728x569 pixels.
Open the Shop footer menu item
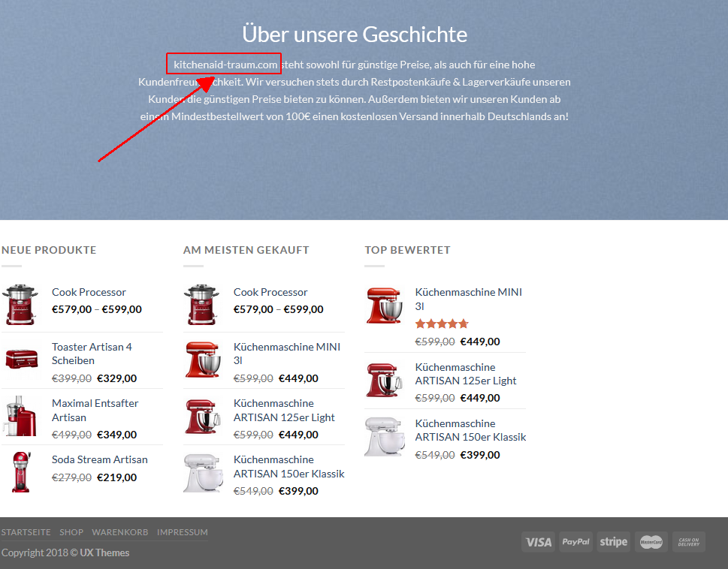click(x=71, y=532)
